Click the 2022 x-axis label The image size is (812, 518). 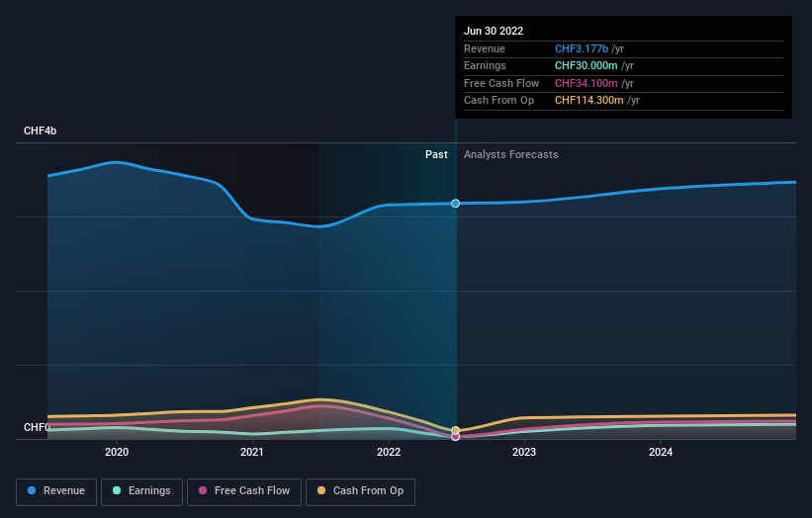click(x=389, y=452)
